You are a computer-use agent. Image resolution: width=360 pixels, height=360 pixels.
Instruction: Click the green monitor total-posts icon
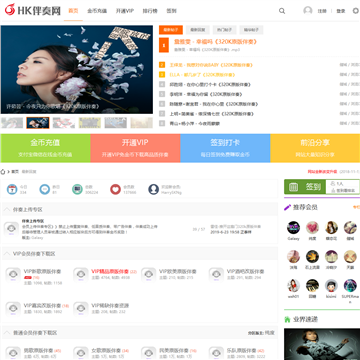tap(77, 189)
